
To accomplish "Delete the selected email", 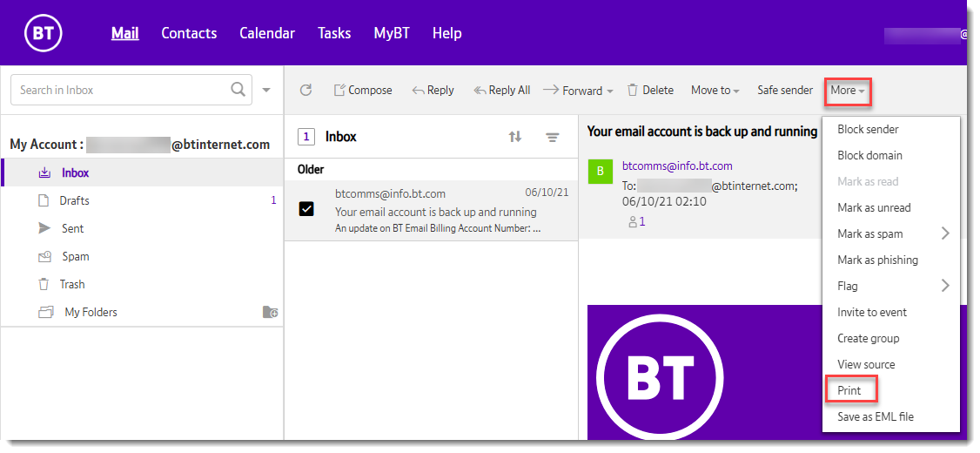I will click(x=650, y=90).
